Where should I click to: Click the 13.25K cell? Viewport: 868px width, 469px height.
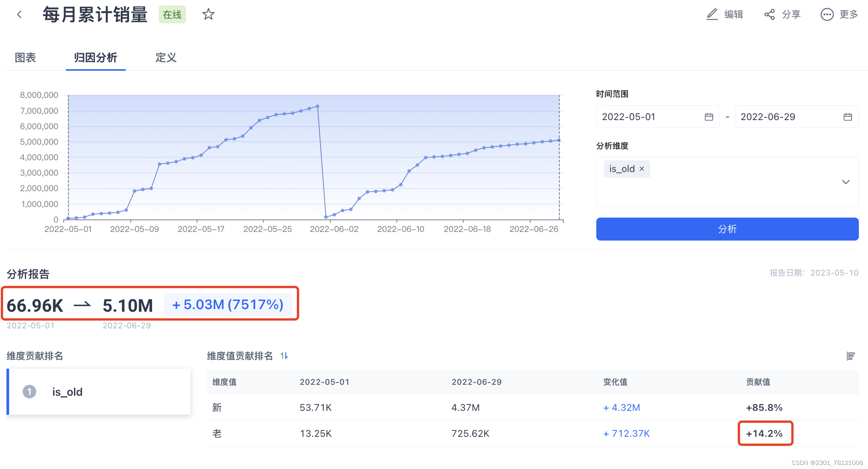316,433
